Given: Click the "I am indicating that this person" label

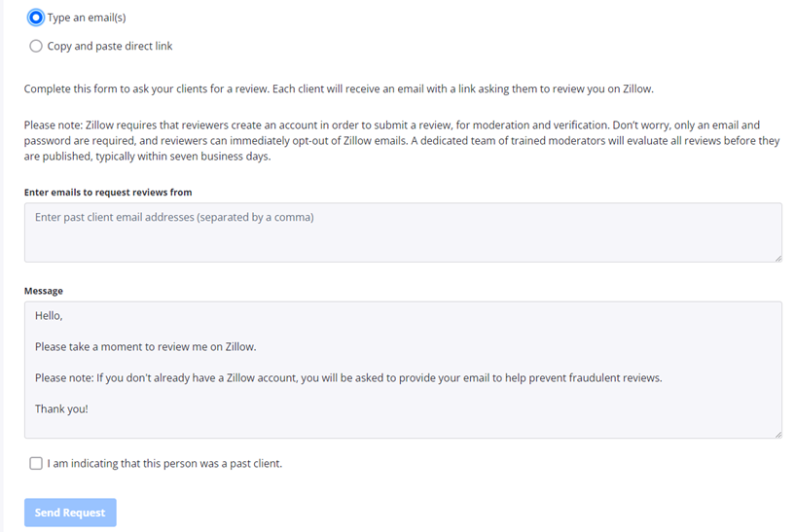Looking at the screenshot, I should point(164,464).
